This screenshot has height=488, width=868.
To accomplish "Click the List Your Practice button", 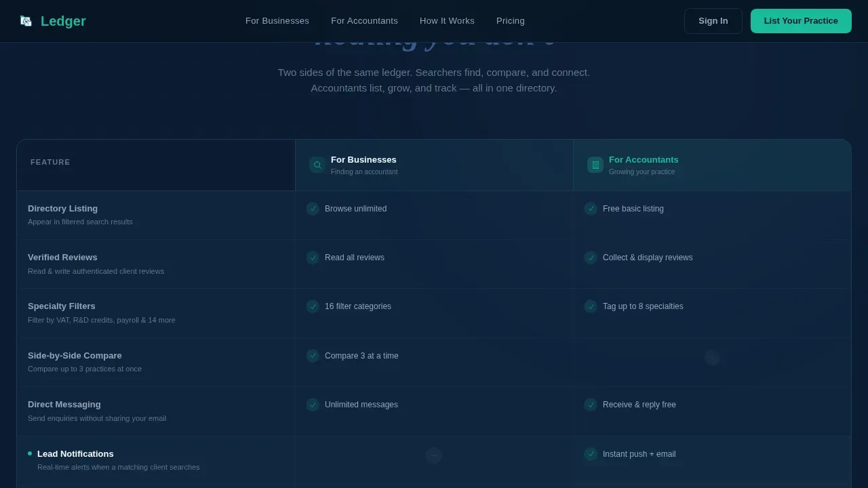I will click(x=801, y=21).
